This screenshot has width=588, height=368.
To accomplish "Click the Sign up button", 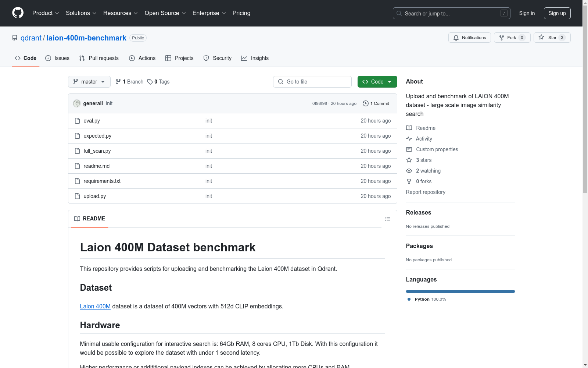I will tap(557, 13).
